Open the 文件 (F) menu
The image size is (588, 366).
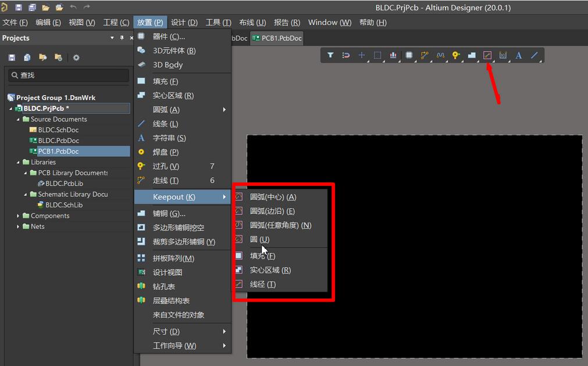(15, 23)
